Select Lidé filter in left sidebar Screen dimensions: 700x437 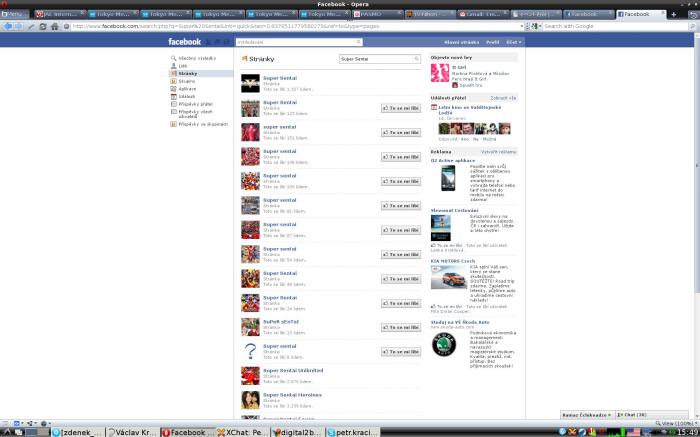coord(183,66)
